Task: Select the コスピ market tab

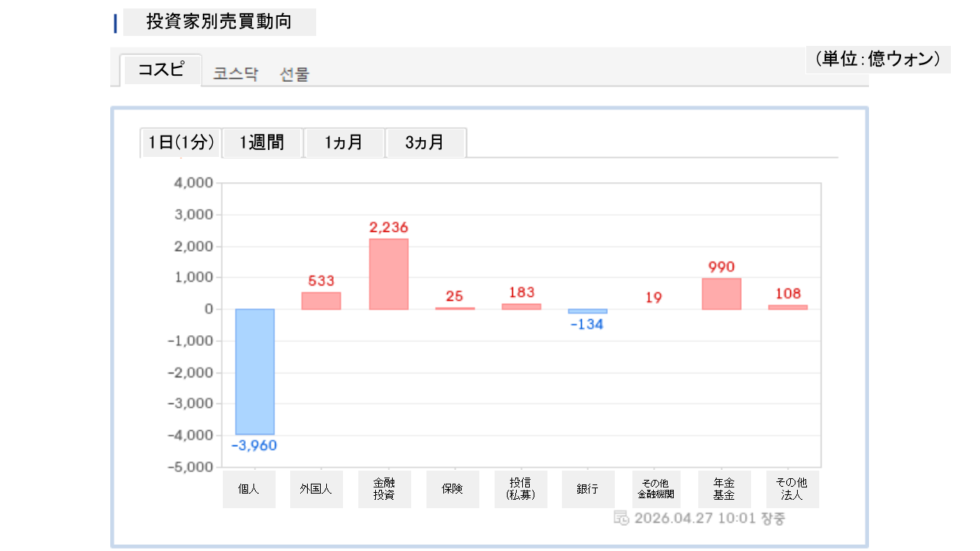Action: (x=161, y=70)
